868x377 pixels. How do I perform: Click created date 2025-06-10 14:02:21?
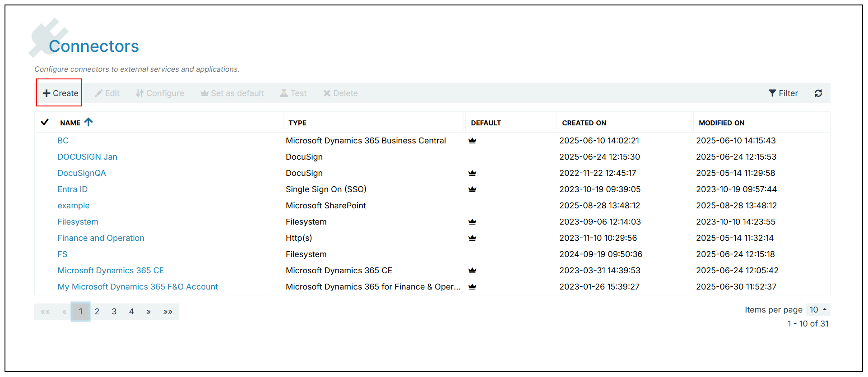click(599, 141)
